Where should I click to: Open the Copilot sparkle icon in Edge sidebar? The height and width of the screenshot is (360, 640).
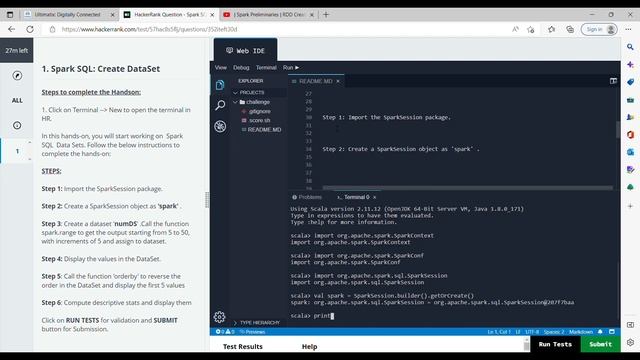point(630,64)
